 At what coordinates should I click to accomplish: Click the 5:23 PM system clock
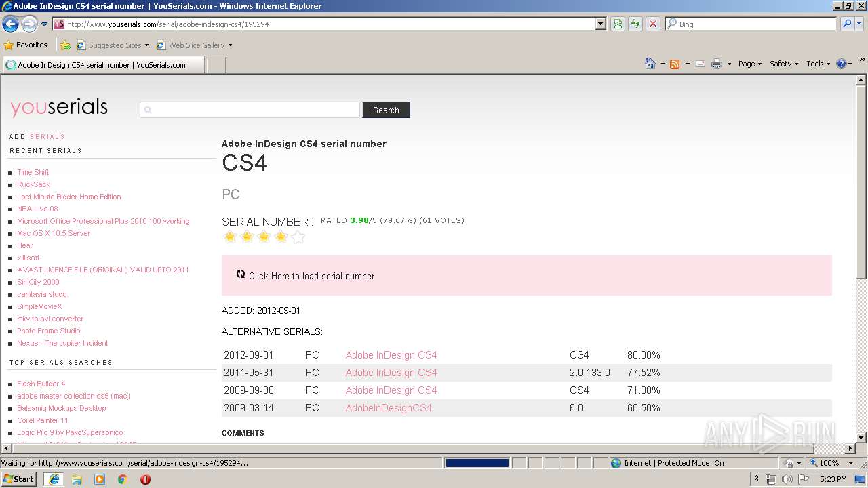(833, 479)
